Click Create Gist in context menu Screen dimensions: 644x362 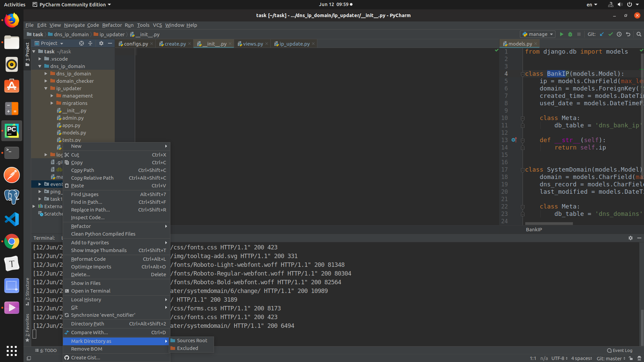click(116, 358)
